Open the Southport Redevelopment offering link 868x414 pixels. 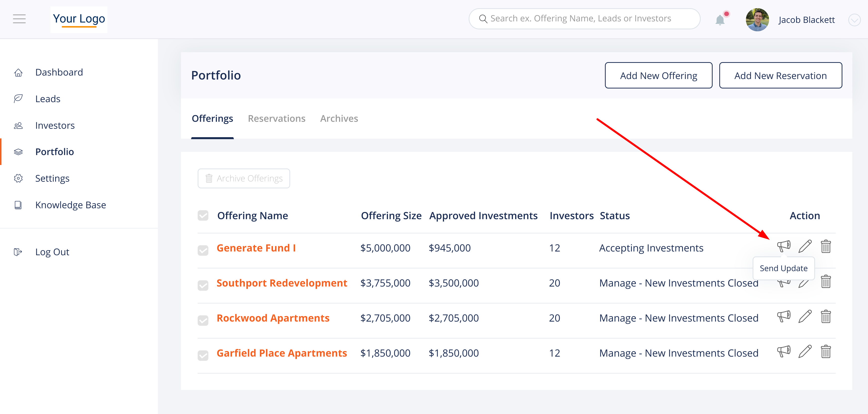tap(281, 283)
